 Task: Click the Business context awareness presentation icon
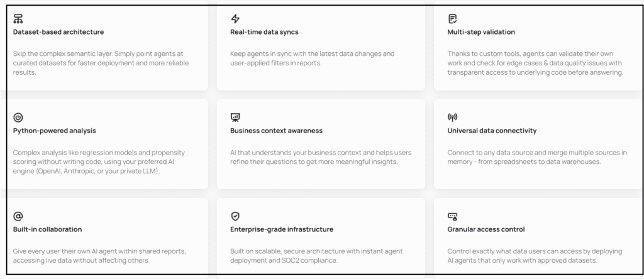point(235,118)
